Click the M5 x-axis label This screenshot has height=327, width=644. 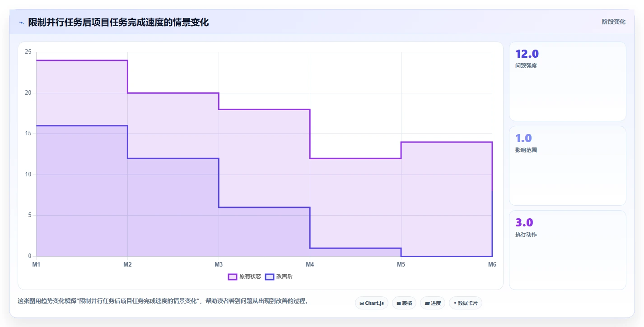(x=401, y=265)
